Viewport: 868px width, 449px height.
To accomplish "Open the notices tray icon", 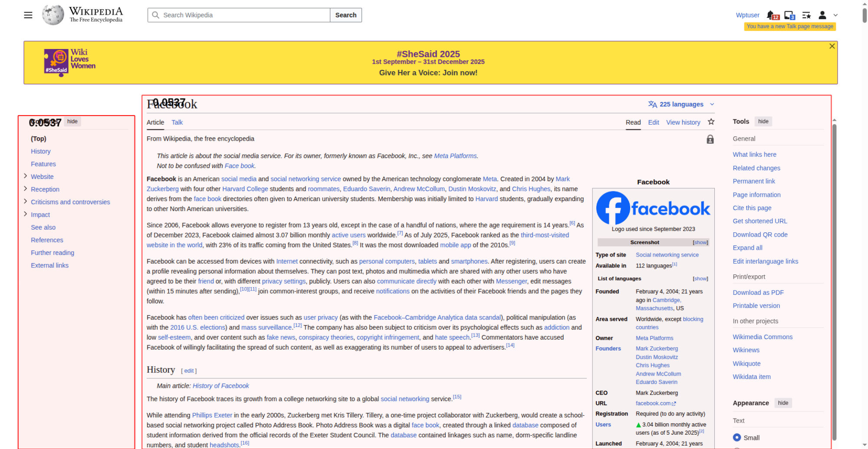I will pyautogui.click(x=789, y=15).
